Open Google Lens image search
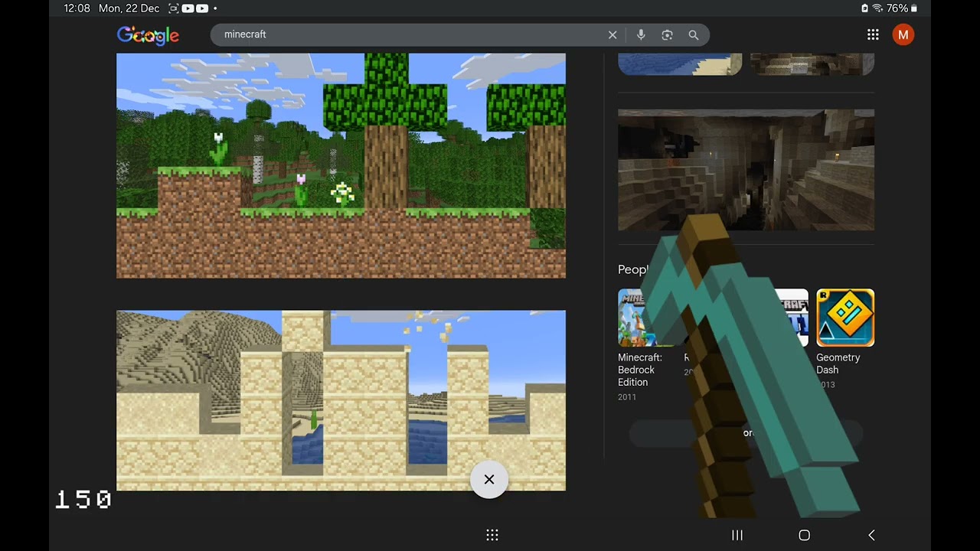This screenshot has height=551, width=980. click(667, 35)
